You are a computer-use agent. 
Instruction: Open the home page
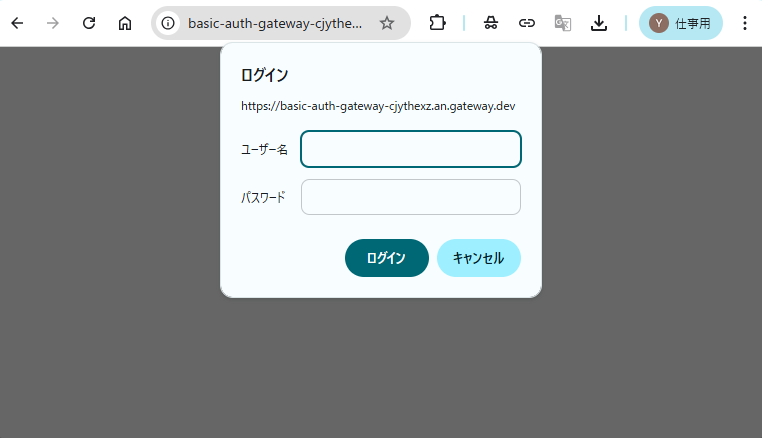(125, 23)
